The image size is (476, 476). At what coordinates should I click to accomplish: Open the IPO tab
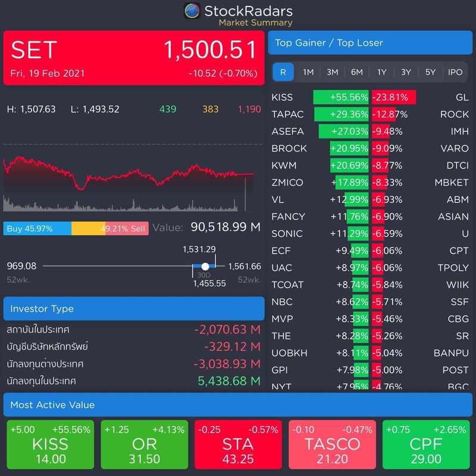pyautogui.click(x=453, y=72)
